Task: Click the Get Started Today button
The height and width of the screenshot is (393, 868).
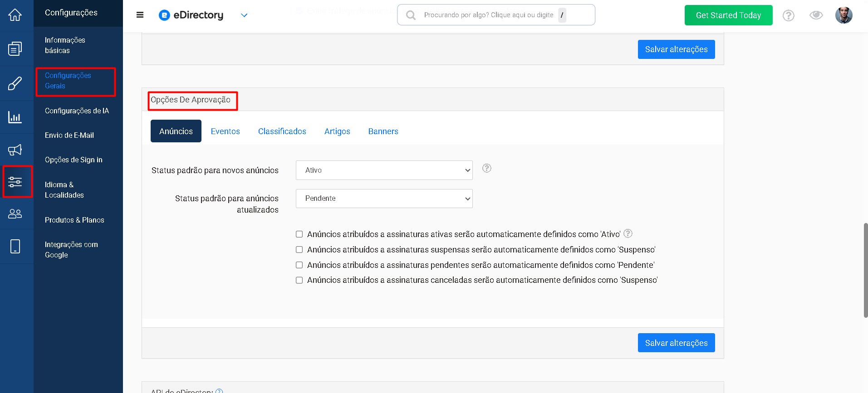Action: point(728,15)
